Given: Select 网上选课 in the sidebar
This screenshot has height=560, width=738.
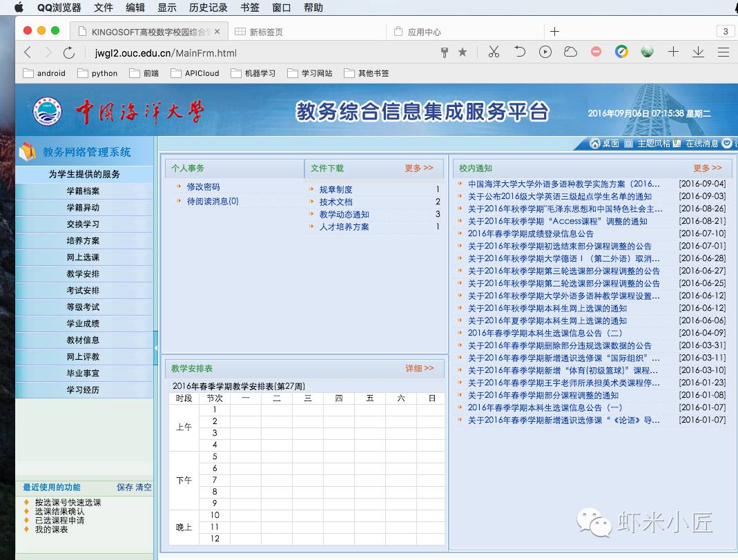Looking at the screenshot, I should coord(83,258).
